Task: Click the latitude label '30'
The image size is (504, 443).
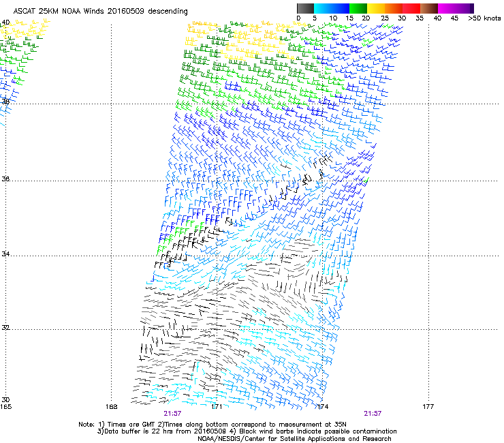Action: click(x=5, y=400)
